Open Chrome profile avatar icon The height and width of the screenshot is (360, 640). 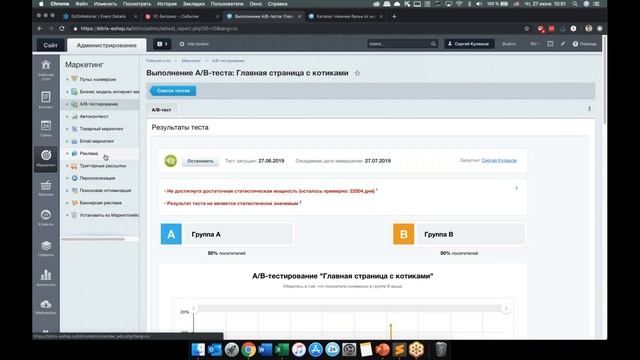(x=589, y=29)
